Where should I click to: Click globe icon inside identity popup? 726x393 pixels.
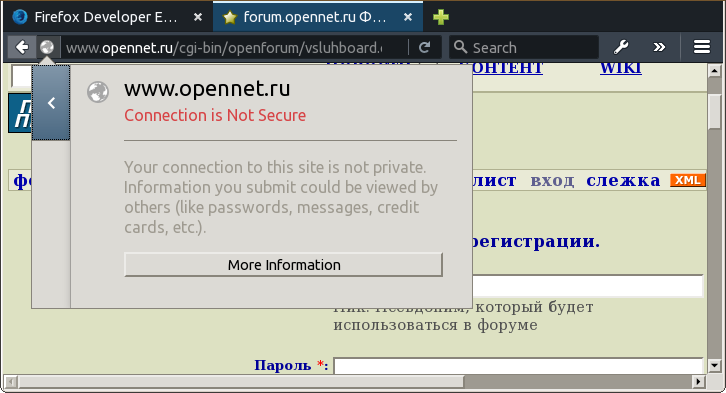tap(98, 92)
